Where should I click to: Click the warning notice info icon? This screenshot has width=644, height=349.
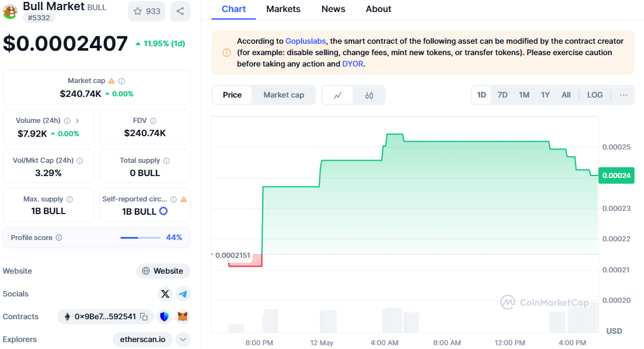[x=226, y=53]
